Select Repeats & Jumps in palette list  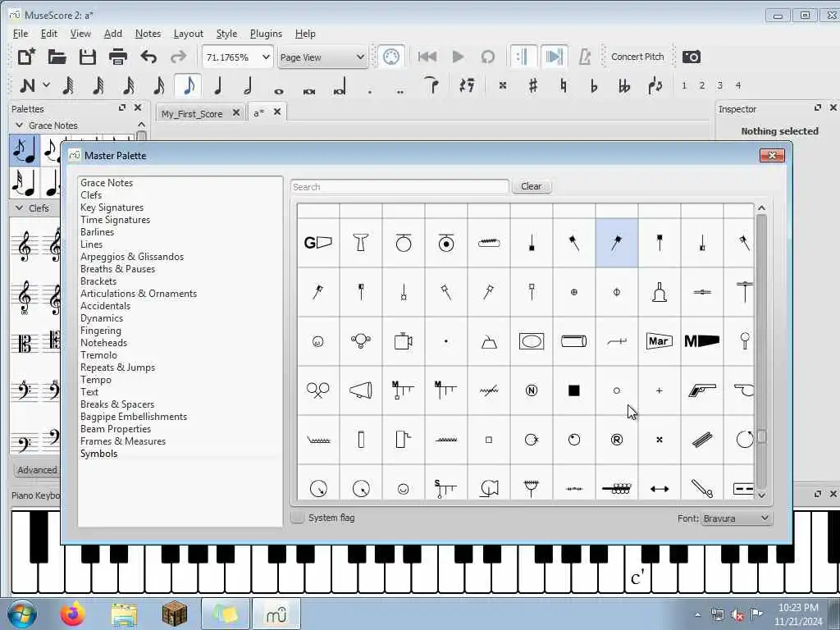click(x=117, y=367)
